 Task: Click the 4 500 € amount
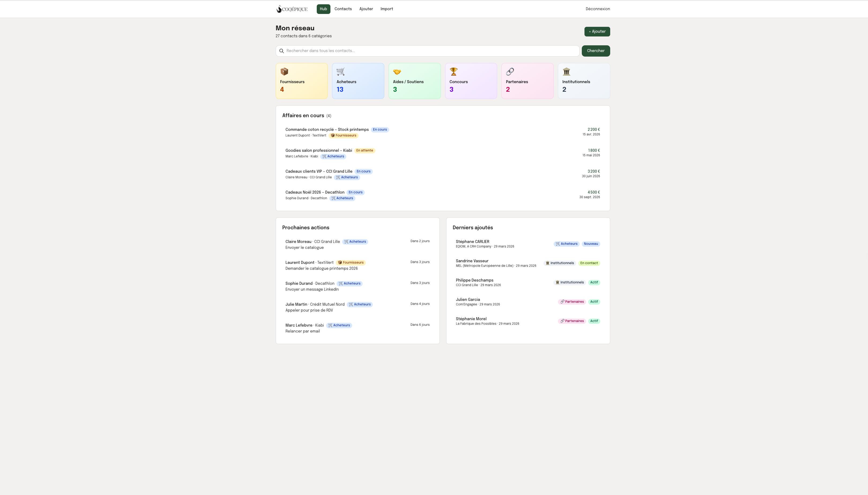point(594,193)
